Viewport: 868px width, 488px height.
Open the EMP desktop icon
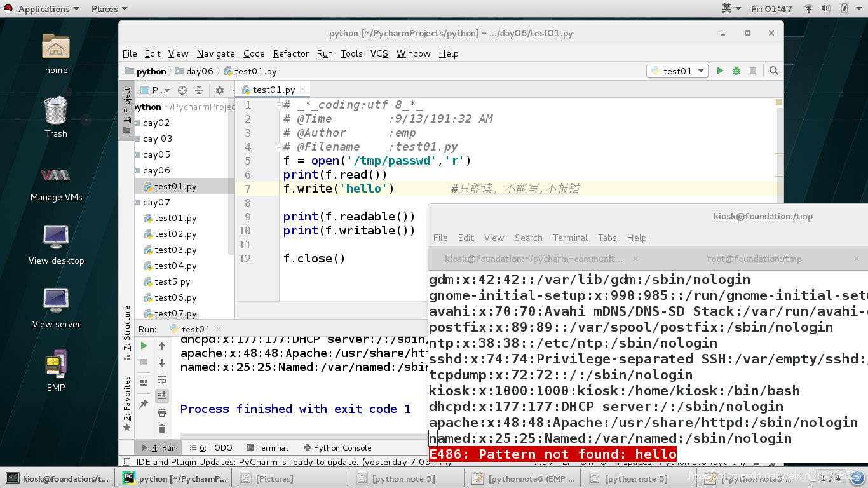pos(56,364)
